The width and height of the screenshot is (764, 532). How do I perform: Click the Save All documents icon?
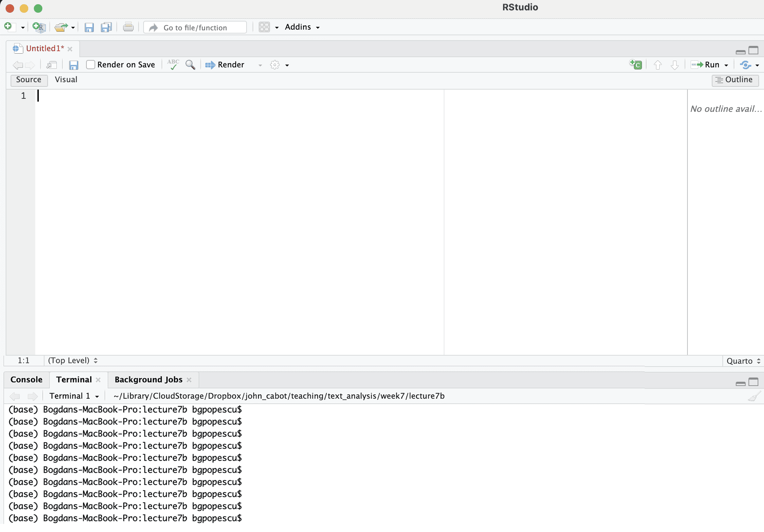(x=106, y=27)
